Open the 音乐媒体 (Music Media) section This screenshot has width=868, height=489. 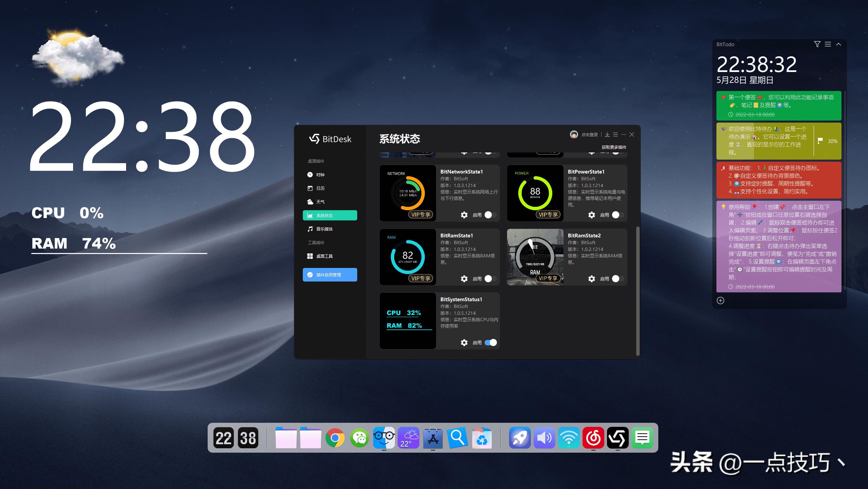[x=324, y=229]
